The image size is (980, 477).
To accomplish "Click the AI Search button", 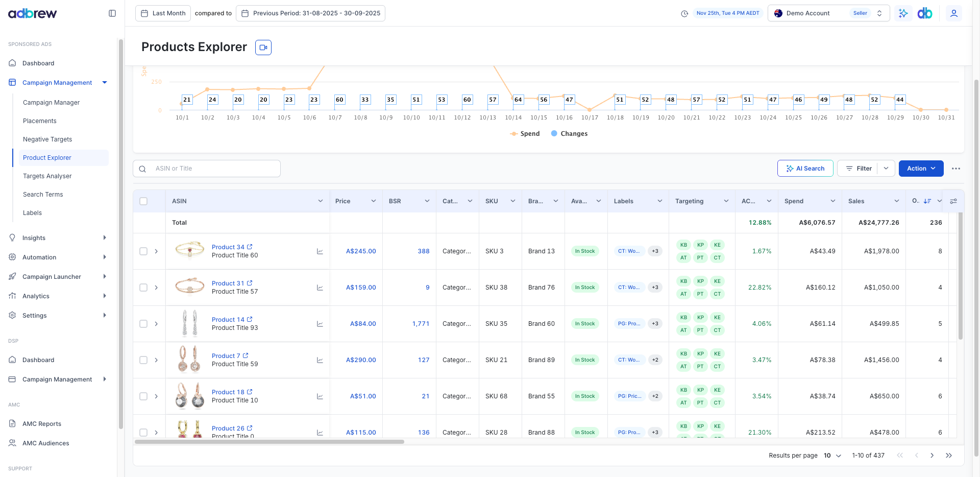I will (805, 169).
